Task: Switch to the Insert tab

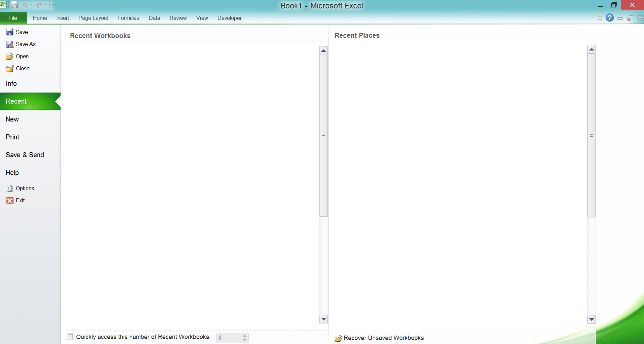Action: point(63,18)
